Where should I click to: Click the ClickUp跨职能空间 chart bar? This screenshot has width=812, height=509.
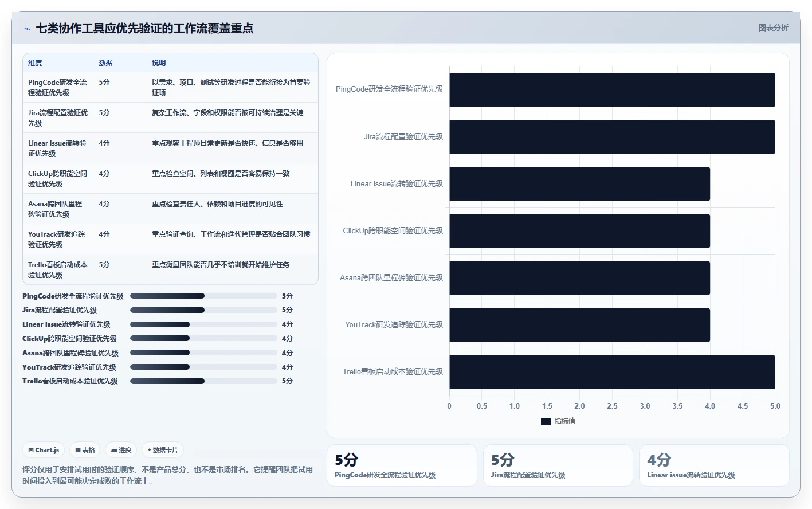click(579, 231)
